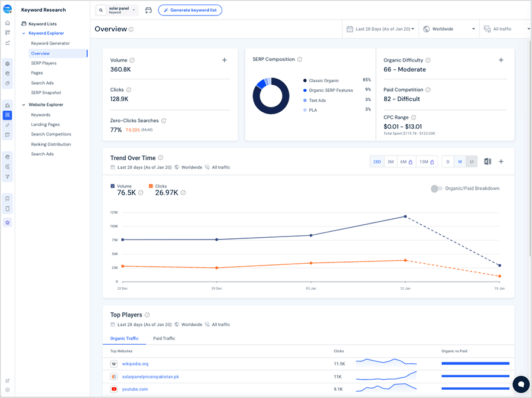Screen dimensions: 532x398
Task: Open solarpanelpriceinpakistan.pk link
Action: coord(150,377)
